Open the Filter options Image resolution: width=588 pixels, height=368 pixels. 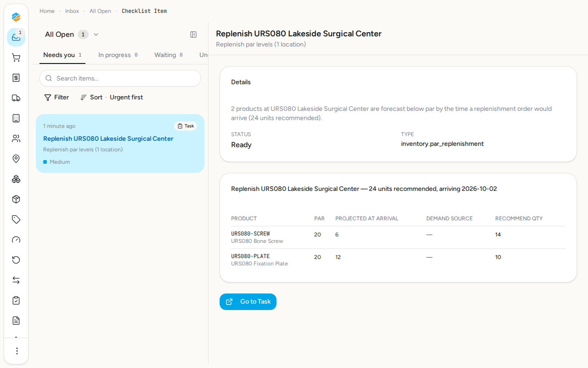point(57,98)
